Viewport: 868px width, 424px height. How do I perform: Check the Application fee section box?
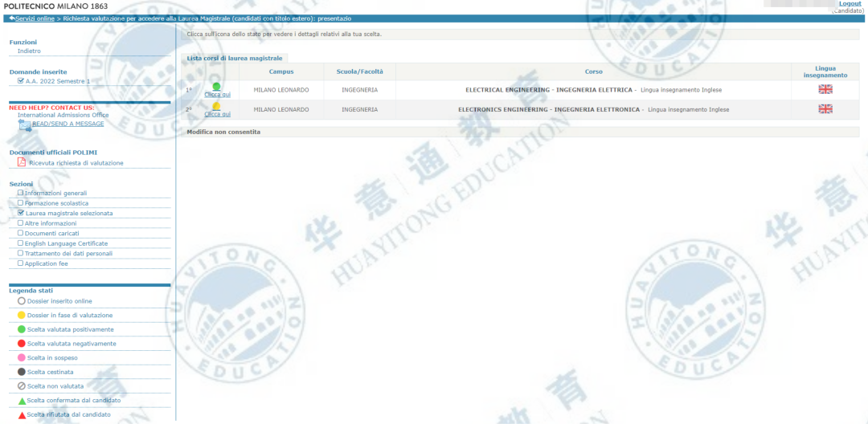(x=20, y=263)
